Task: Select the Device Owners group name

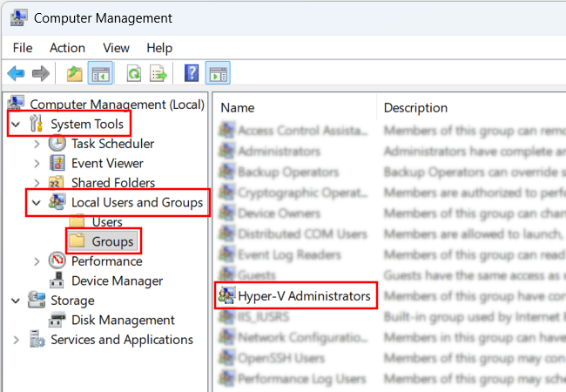Action: [x=279, y=213]
